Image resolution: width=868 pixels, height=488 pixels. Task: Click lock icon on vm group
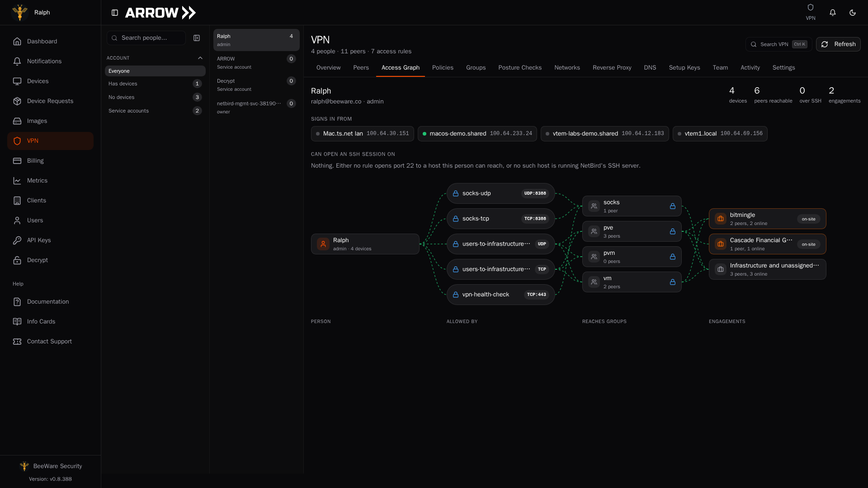pyautogui.click(x=672, y=282)
